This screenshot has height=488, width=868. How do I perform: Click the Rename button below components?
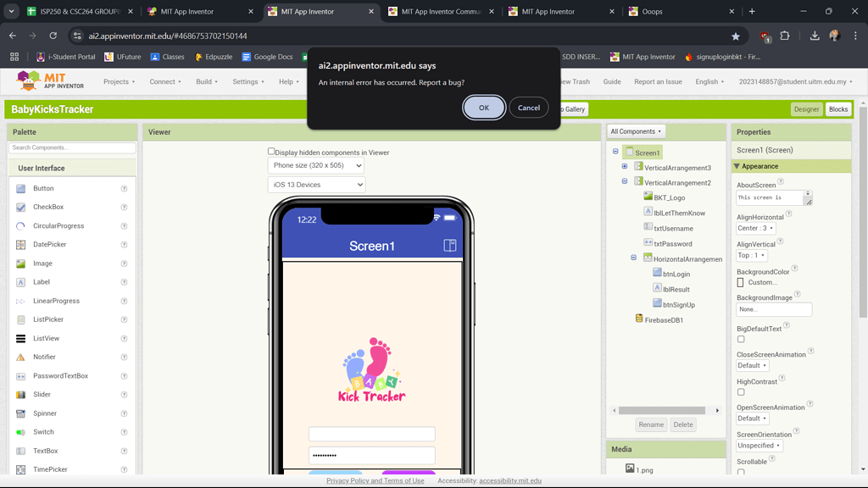coord(651,424)
